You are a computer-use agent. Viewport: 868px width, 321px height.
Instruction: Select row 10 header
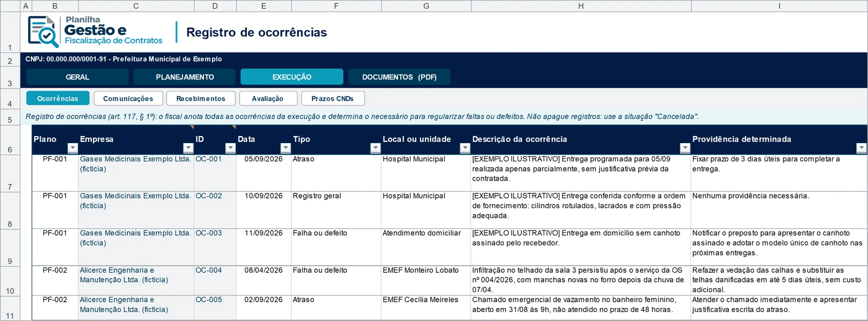[10, 281]
